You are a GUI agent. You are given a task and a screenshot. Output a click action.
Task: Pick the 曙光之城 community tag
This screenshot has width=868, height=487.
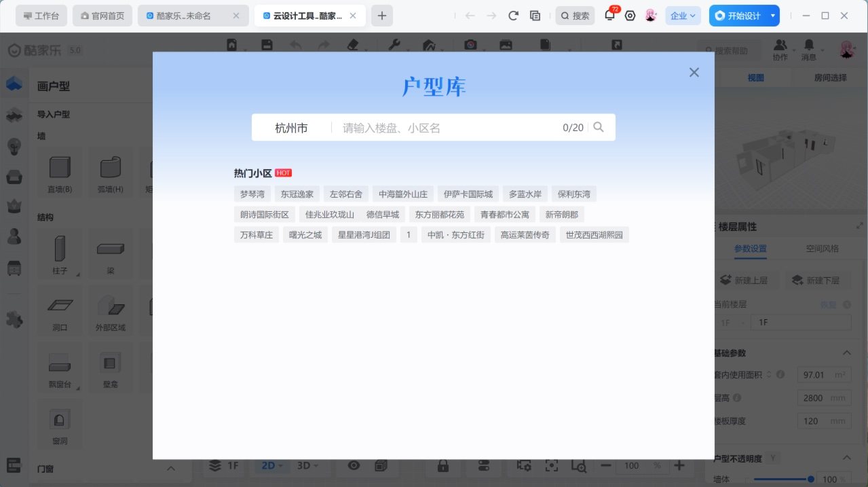point(305,235)
